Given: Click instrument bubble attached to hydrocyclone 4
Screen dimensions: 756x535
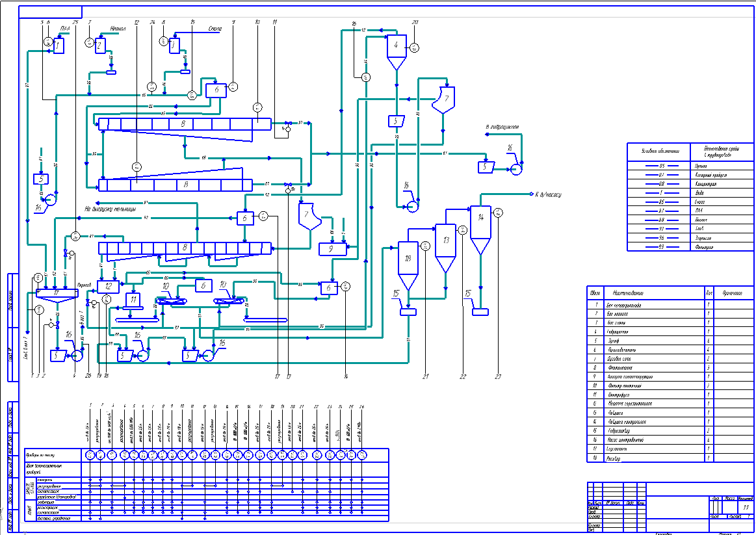Looking at the screenshot, I should (415, 47).
